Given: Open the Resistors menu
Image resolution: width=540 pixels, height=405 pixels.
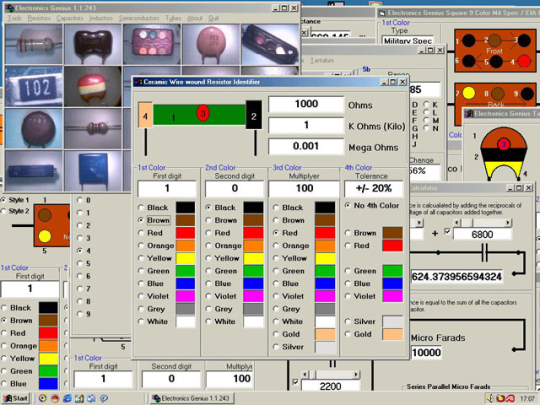Looking at the screenshot, I should click(39, 18).
